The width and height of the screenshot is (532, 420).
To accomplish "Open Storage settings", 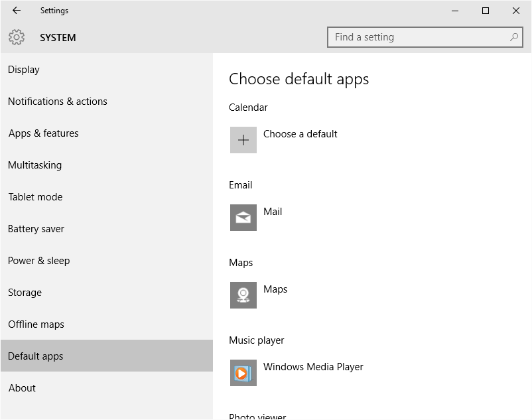I will [x=25, y=293].
